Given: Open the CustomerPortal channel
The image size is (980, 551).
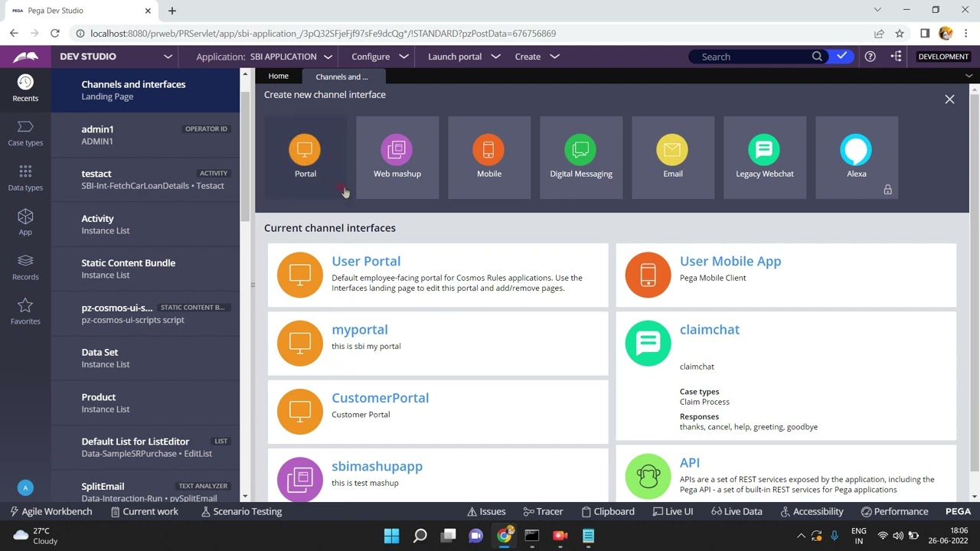Looking at the screenshot, I should tap(380, 398).
